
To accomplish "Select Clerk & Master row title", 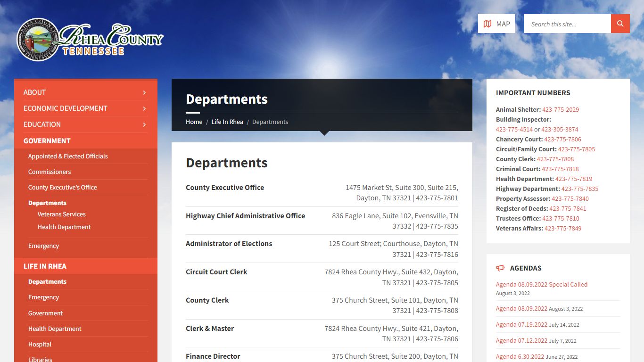I will coord(210,328).
